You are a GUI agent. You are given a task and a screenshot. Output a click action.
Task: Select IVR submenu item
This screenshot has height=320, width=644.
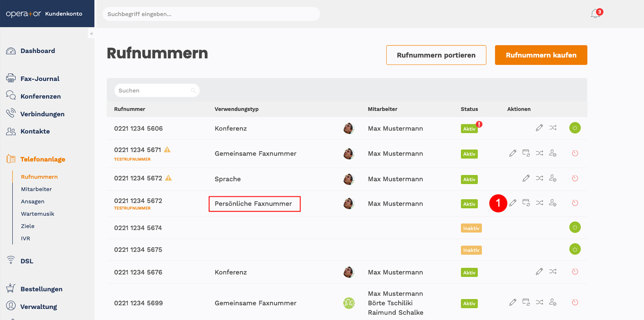pyautogui.click(x=25, y=238)
